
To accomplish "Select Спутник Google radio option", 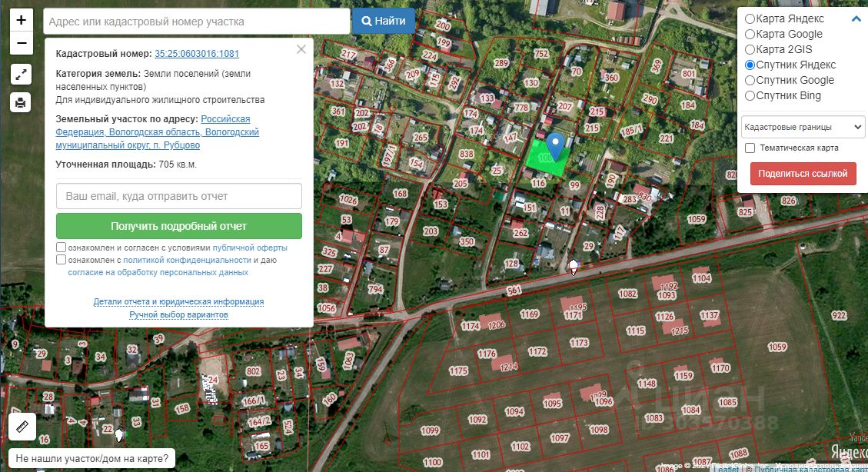I will [x=750, y=80].
